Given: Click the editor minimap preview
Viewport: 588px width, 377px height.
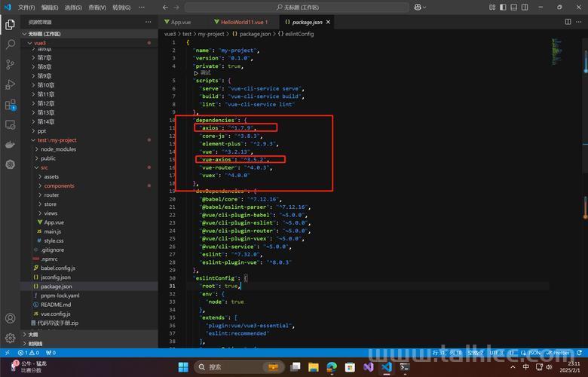Looking at the screenshot, I should (556, 52).
